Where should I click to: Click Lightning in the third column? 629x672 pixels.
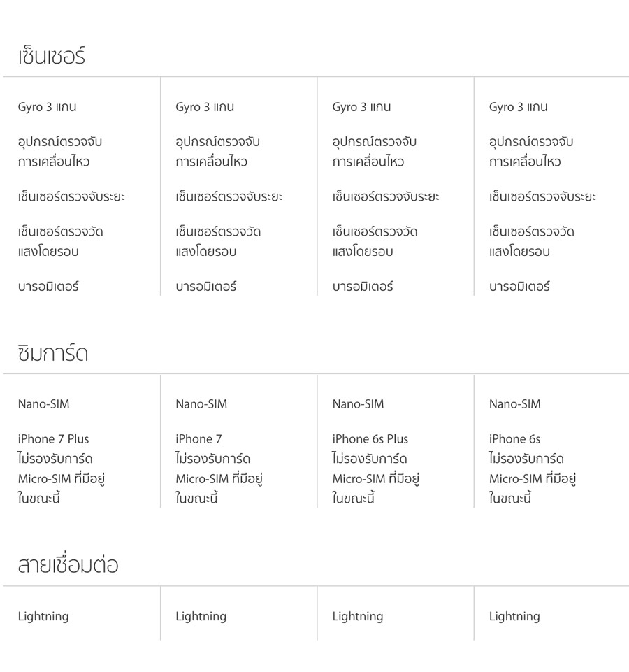(x=357, y=616)
